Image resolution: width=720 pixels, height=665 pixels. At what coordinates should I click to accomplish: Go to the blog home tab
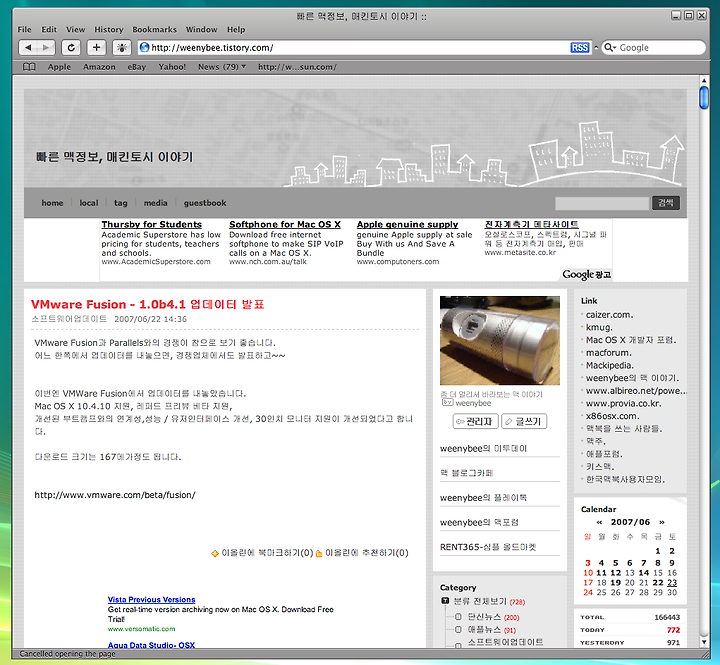(52, 203)
